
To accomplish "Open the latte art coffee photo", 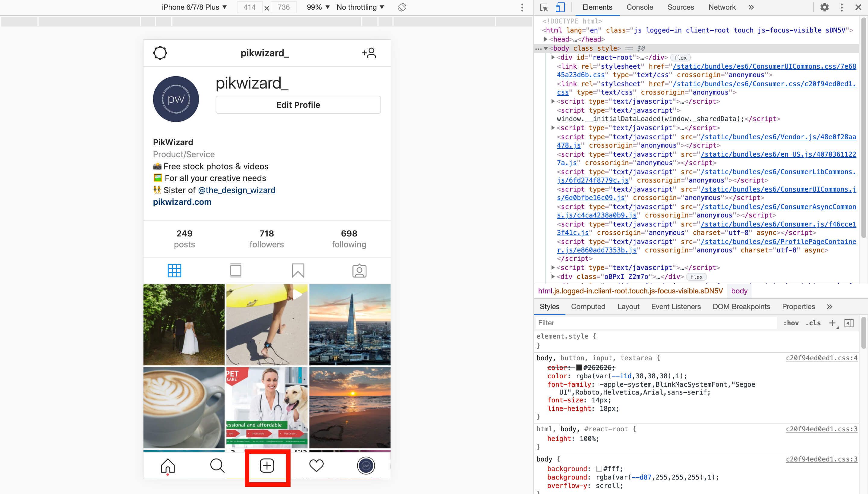I will [184, 408].
